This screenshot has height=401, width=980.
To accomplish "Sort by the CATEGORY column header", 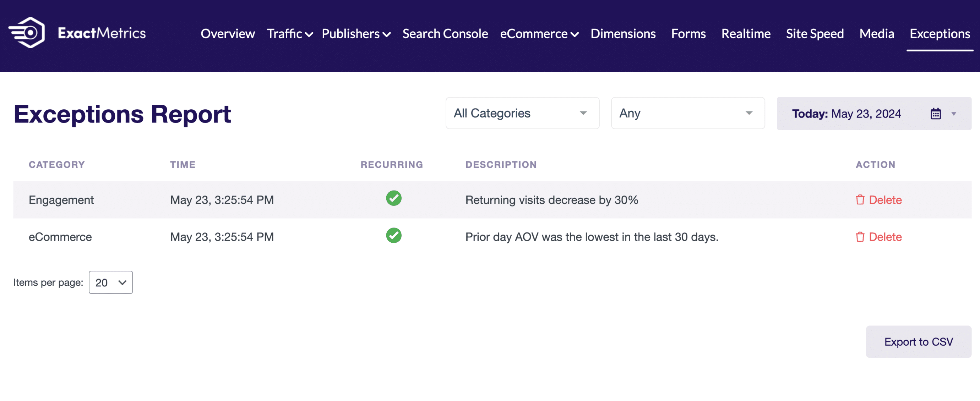I will pyautogui.click(x=57, y=164).
